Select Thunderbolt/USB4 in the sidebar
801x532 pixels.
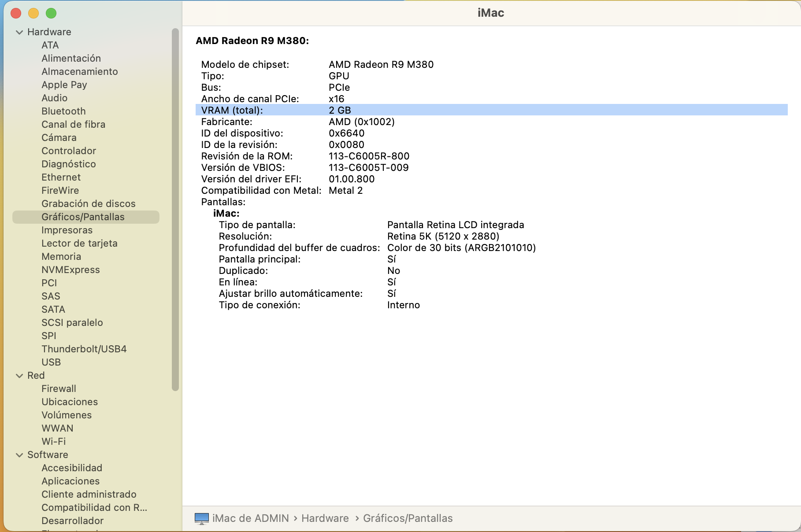[x=84, y=349]
